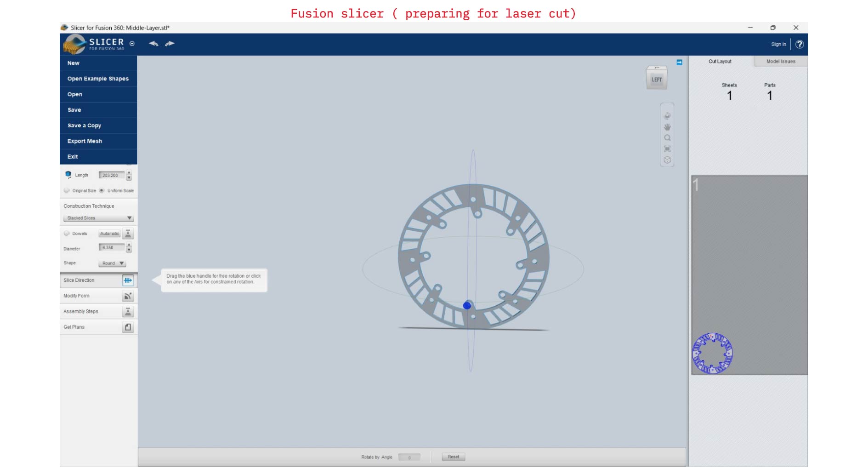Select the Uniform Scale radio button
The image size is (868, 474).
tap(102, 190)
